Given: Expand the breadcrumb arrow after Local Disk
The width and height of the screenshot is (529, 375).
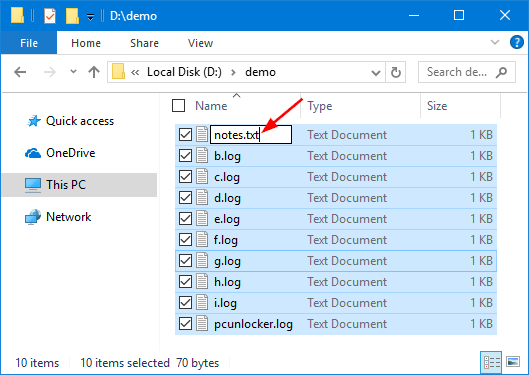Looking at the screenshot, I should point(233,72).
